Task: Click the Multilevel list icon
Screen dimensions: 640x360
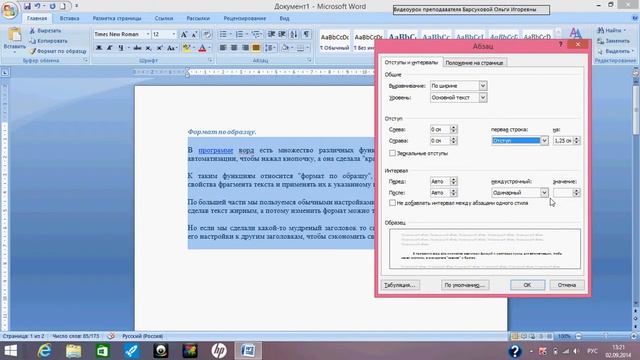Action: pos(256,34)
